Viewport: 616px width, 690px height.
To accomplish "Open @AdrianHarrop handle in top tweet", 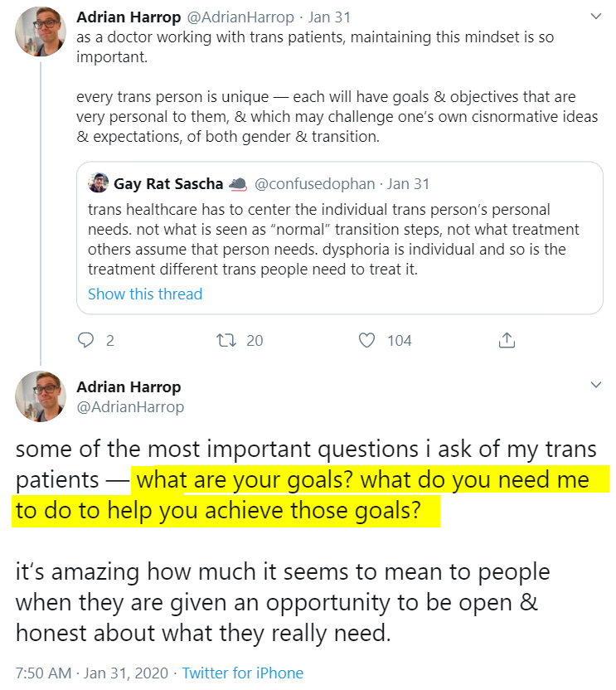I will pos(240,17).
